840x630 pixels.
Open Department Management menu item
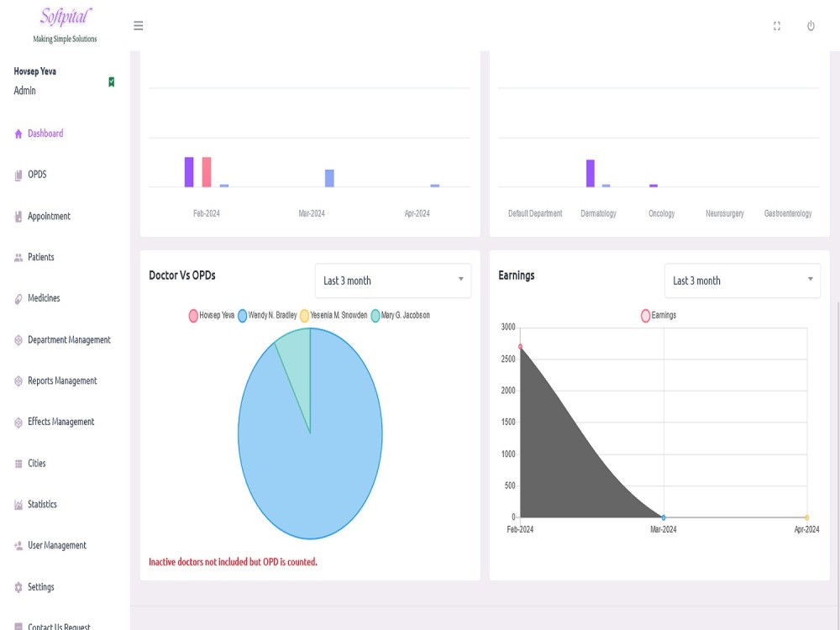point(69,339)
